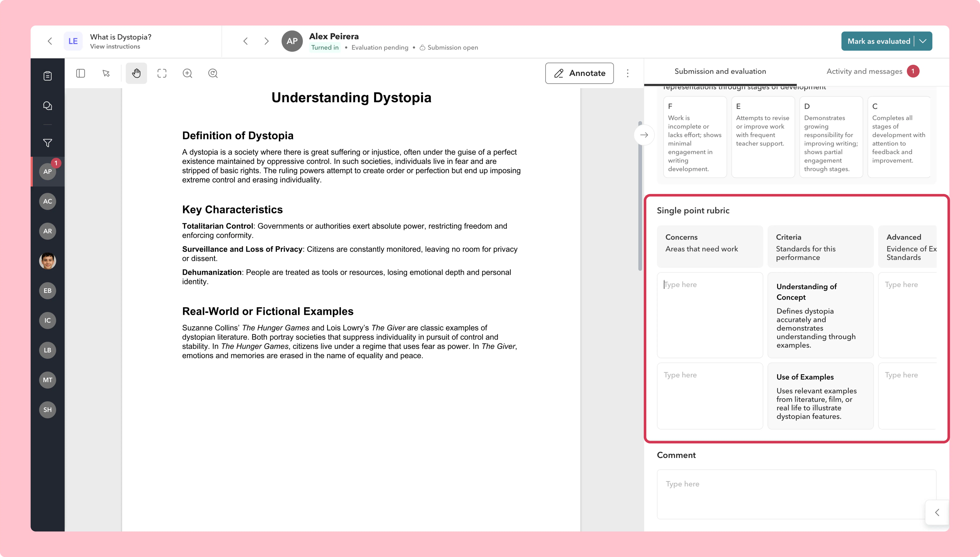Go to previous student submission
980x557 pixels.
click(246, 41)
